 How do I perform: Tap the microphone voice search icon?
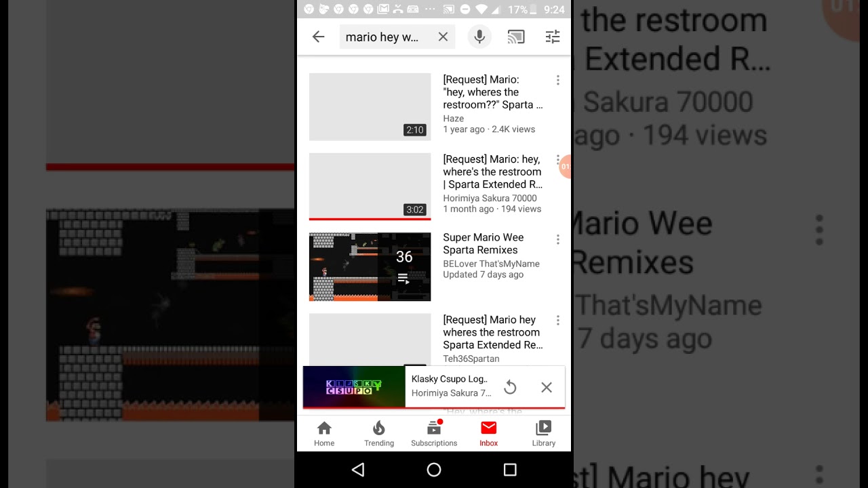coord(479,37)
